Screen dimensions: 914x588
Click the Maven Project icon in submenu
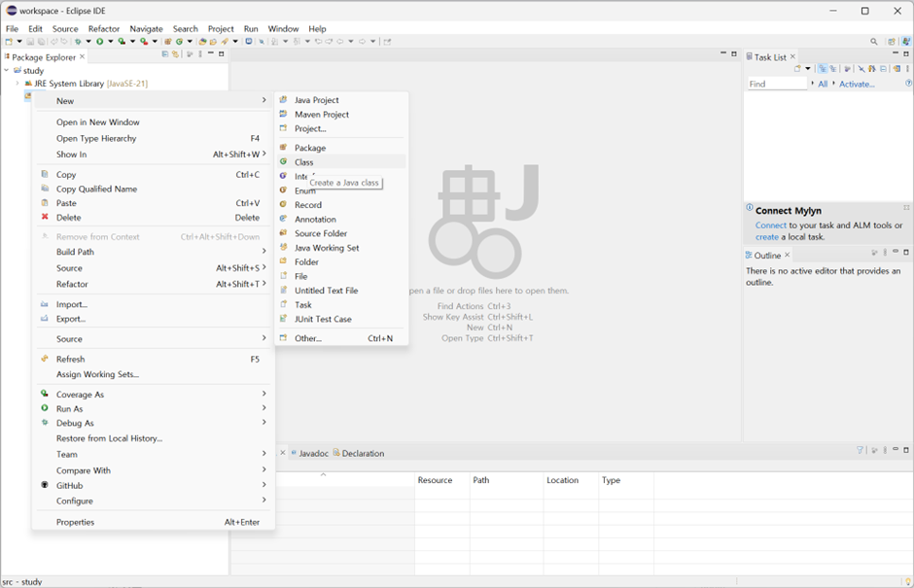point(283,115)
